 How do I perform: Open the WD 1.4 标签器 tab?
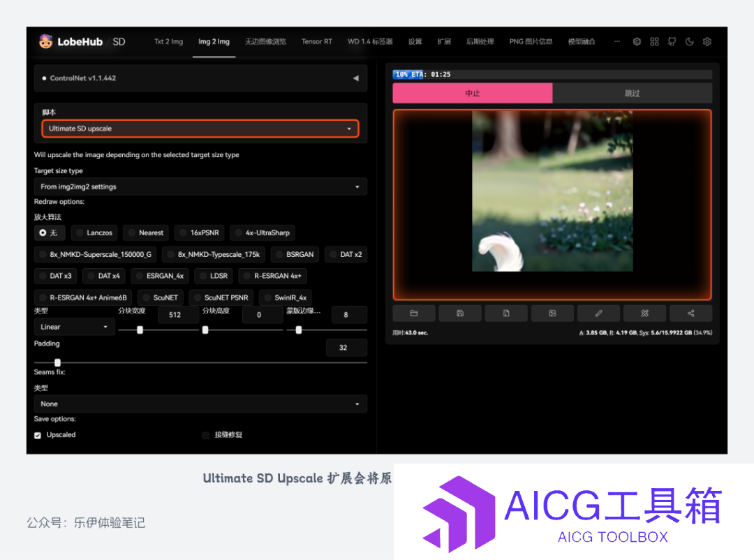370,42
